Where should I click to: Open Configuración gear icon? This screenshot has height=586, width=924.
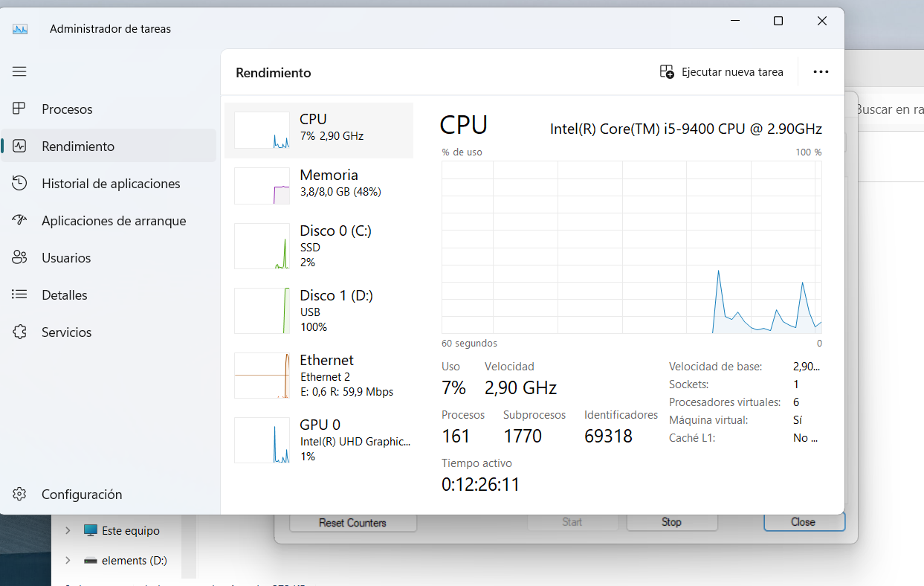[x=19, y=495]
